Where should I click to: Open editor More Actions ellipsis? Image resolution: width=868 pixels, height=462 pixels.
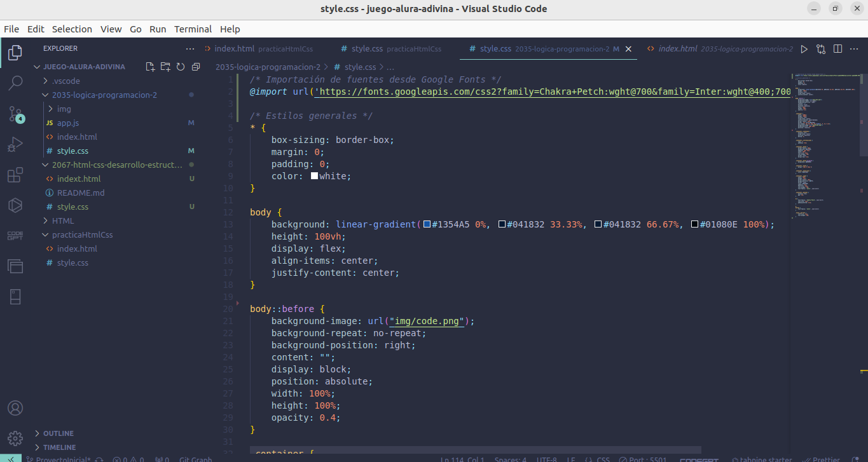(854, 49)
